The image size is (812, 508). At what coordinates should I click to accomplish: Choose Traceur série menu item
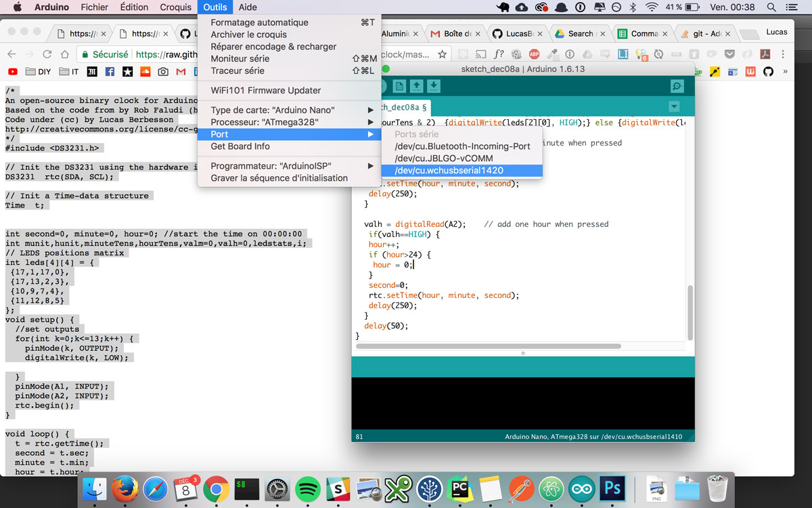tap(289, 70)
